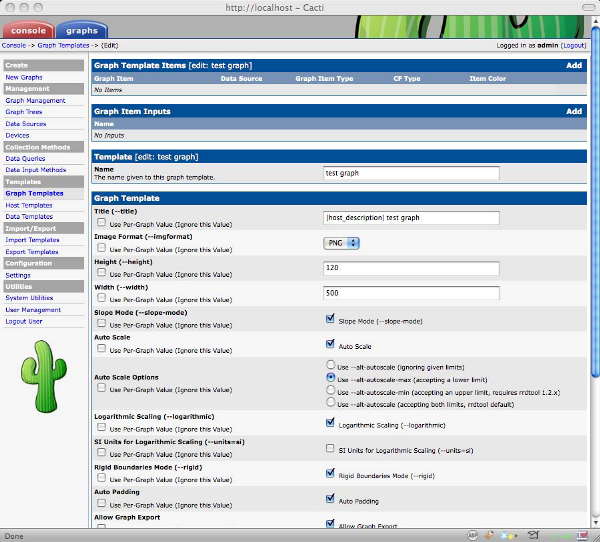Screen dimensions: 600x542
Task: Click the cactus logo in the sidebar
Action: tap(44, 377)
